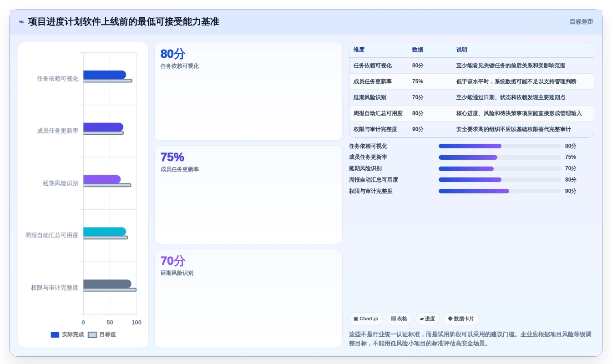Click the 周报自动汇总可用度 progress bar
The height and width of the screenshot is (364, 612).
pos(500,180)
